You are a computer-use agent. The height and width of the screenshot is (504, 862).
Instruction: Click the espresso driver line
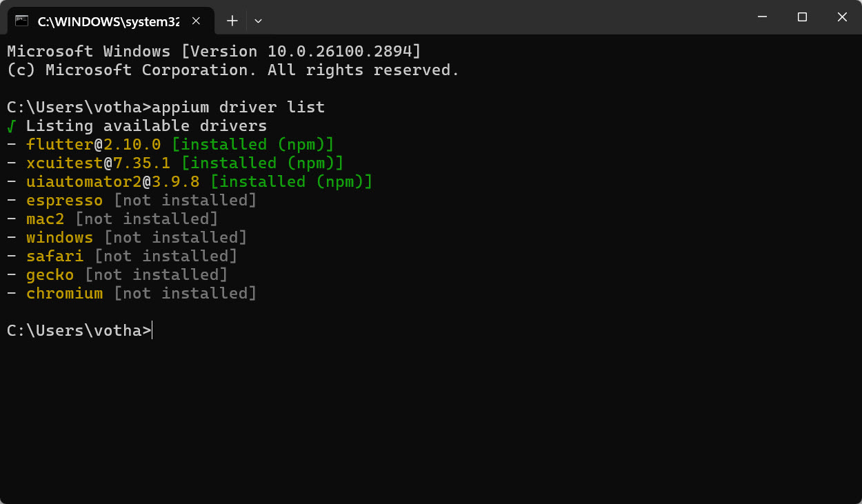(x=132, y=201)
